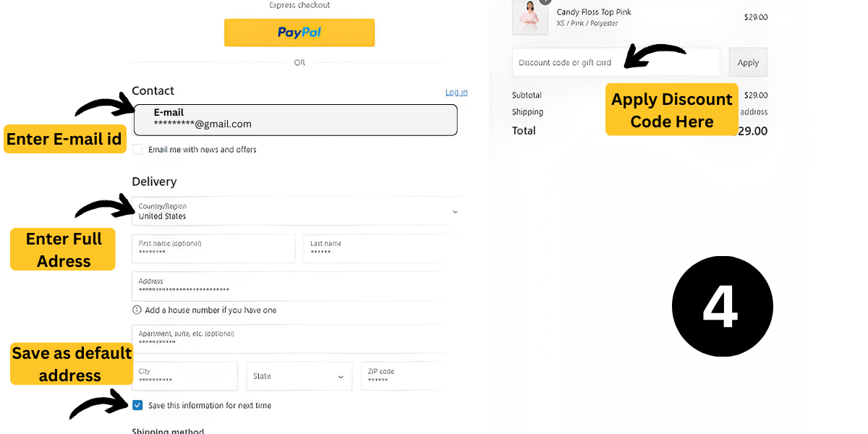Click the black circle number 4 badge

(x=722, y=306)
